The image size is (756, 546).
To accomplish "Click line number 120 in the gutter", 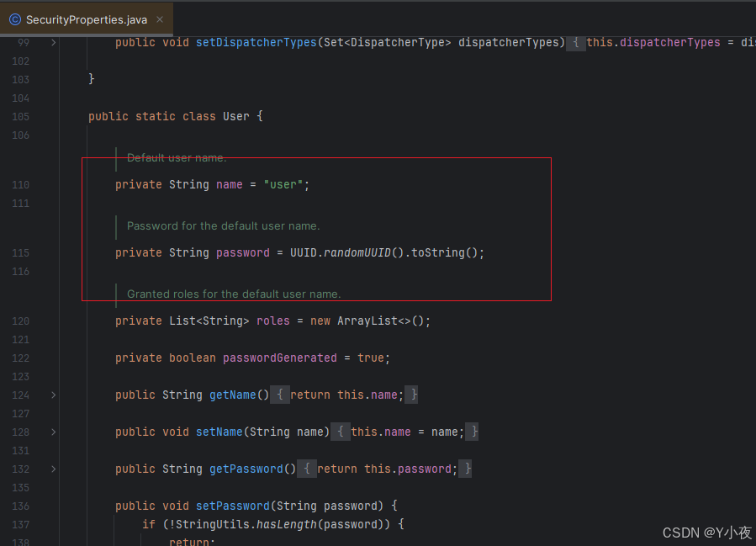I will coord(21,321).
